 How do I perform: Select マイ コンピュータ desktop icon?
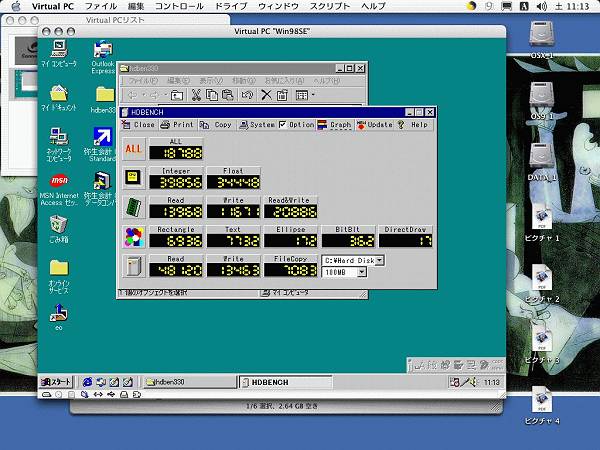click(59, 54)
